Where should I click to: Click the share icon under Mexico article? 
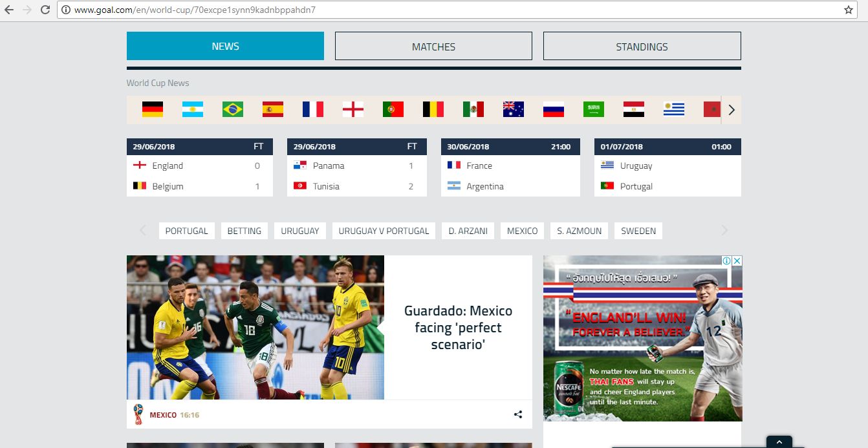(x=518, y=414)
